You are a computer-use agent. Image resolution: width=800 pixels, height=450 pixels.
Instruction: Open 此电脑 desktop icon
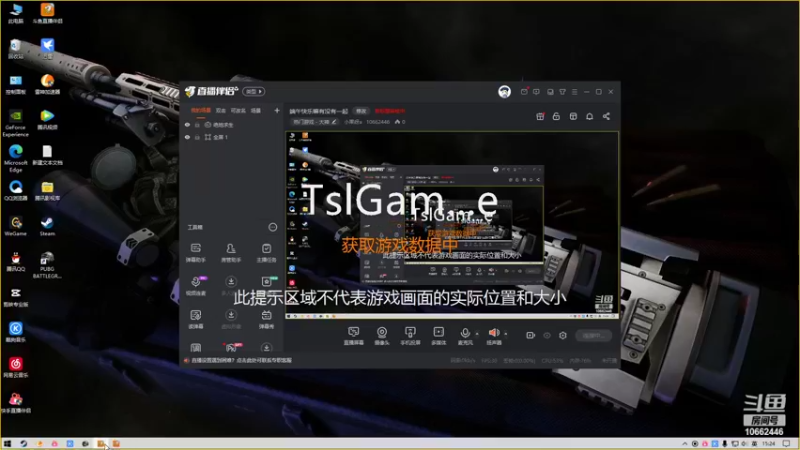15,14
